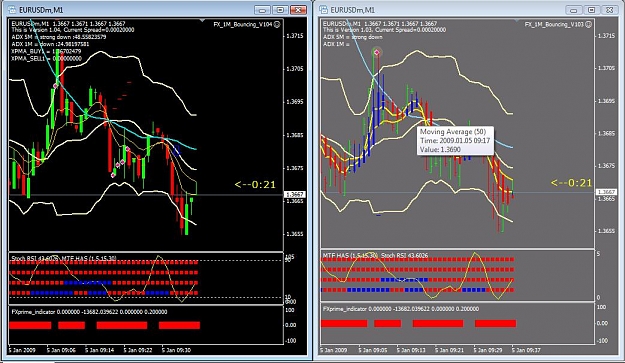Click the left window title 'EURUSDm,M1'
This screenshot has height=363, width=625.
coord(41,10)
